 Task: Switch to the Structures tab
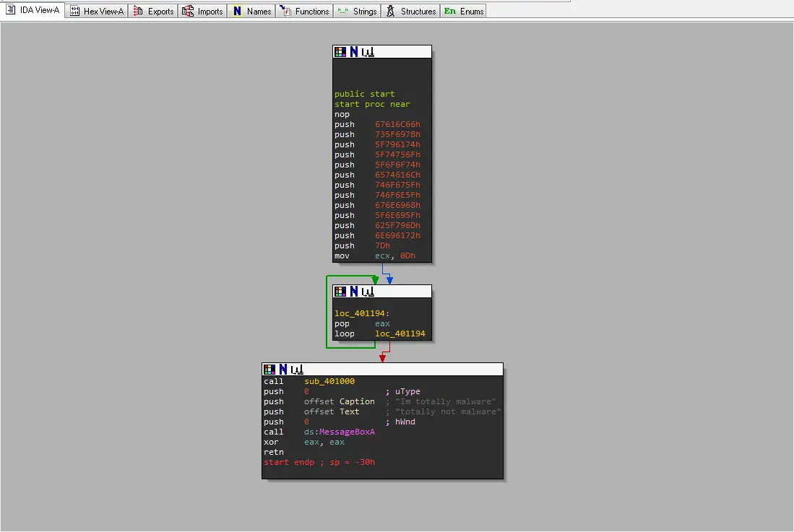pyautogui.click(x=411, y=12)
